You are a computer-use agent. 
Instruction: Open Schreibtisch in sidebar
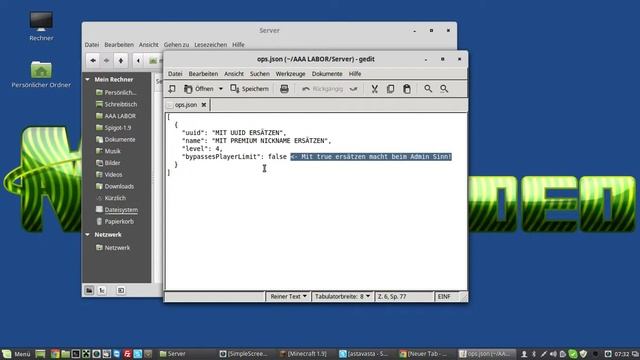[116, 104]
